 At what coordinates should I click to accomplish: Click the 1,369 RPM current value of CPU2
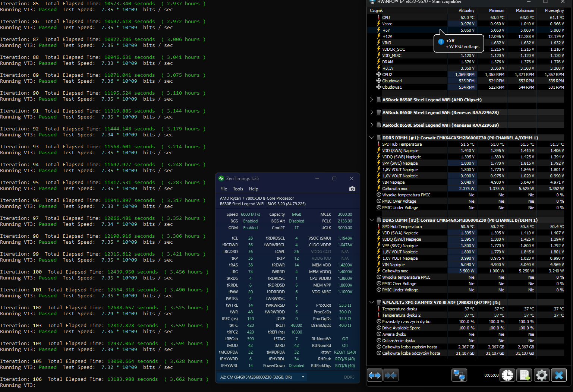coord(465,75)
